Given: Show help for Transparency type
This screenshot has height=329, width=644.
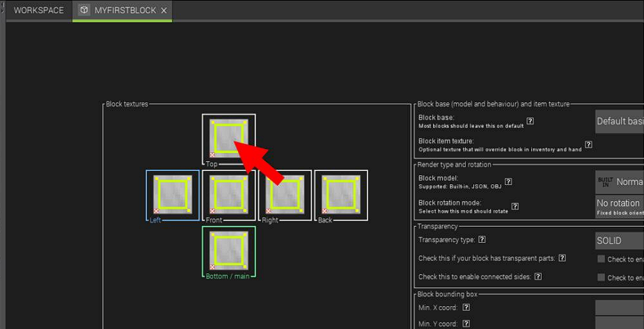Looking at the screenshot, I should pyautogui.click(x=482, y=240).
